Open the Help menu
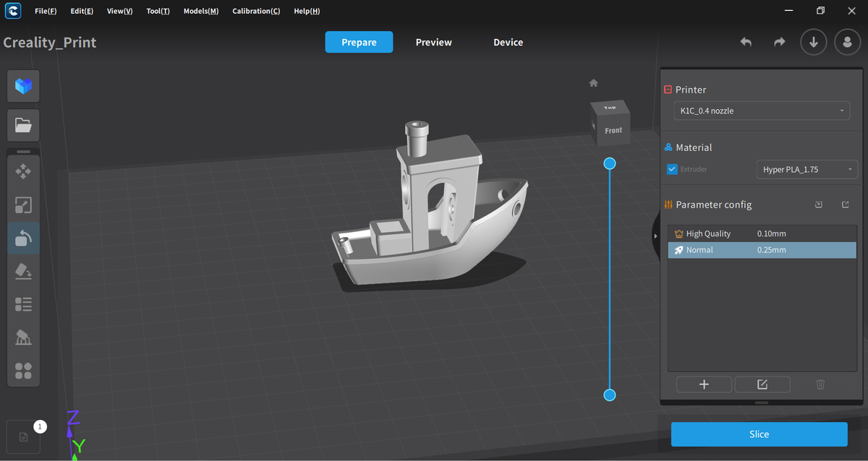This screenshot has width=868, height=461. [x=307, y=11]
